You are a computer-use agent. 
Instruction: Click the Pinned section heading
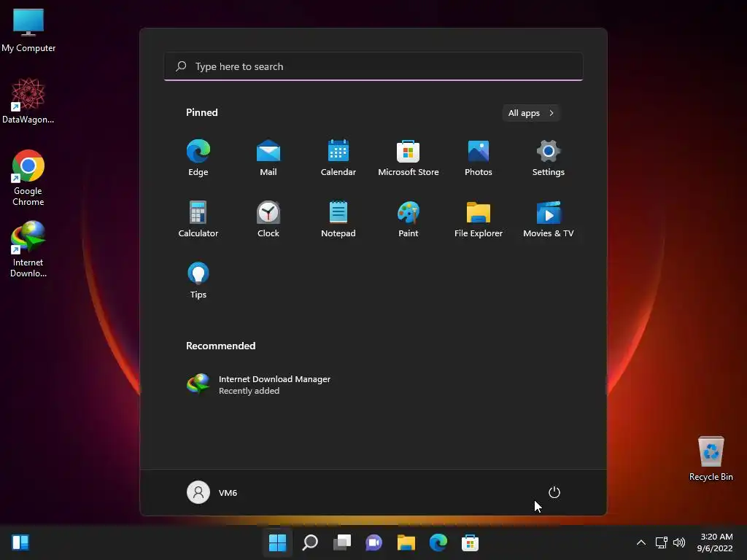202,112
